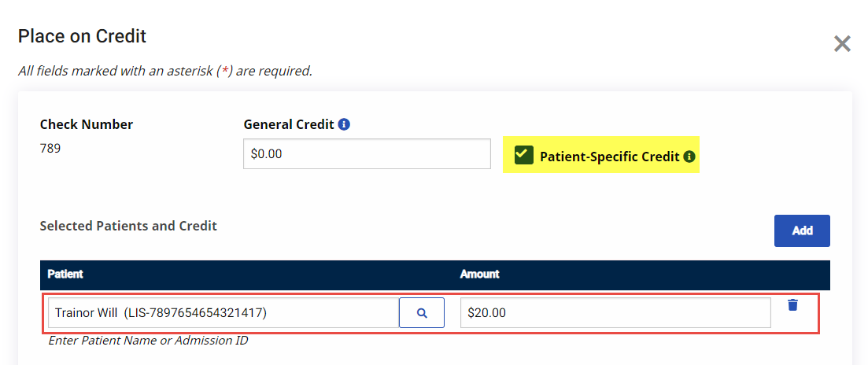This screenshot has width=868, height=365.
Task: Click the Check Number label
Action: [x=87, y=124]
